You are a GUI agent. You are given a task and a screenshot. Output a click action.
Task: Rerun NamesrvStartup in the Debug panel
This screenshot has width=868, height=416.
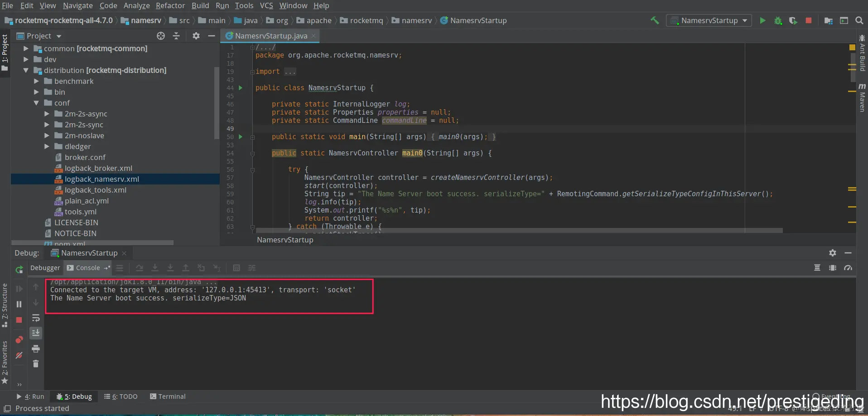coord(19,270)
